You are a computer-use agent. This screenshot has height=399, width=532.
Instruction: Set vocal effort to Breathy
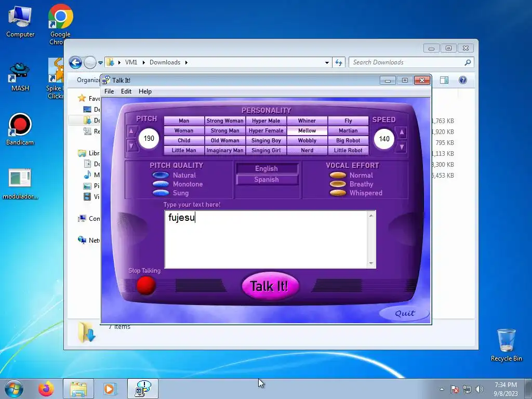[x=338, y=184]
